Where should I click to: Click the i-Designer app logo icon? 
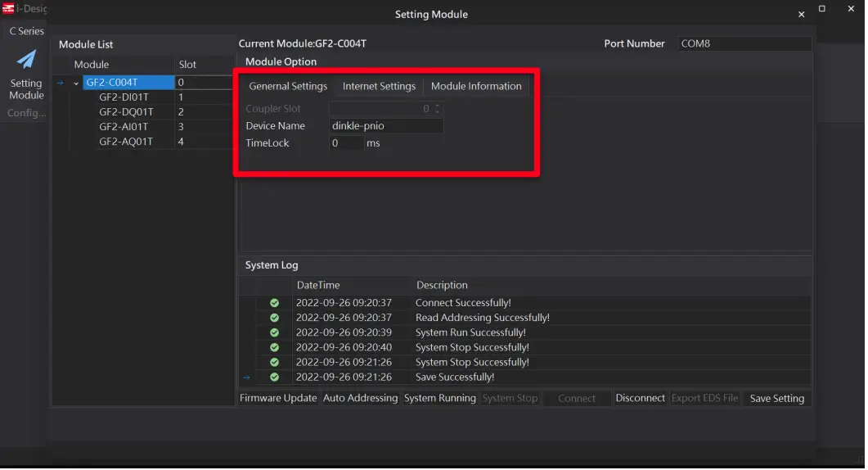(9, 9)
